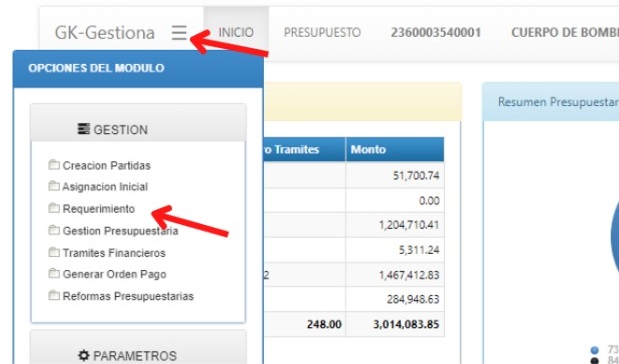Click the folder icon beside Requerimiento
This screenshot has width=619, height=364.
tap(54, 208)
